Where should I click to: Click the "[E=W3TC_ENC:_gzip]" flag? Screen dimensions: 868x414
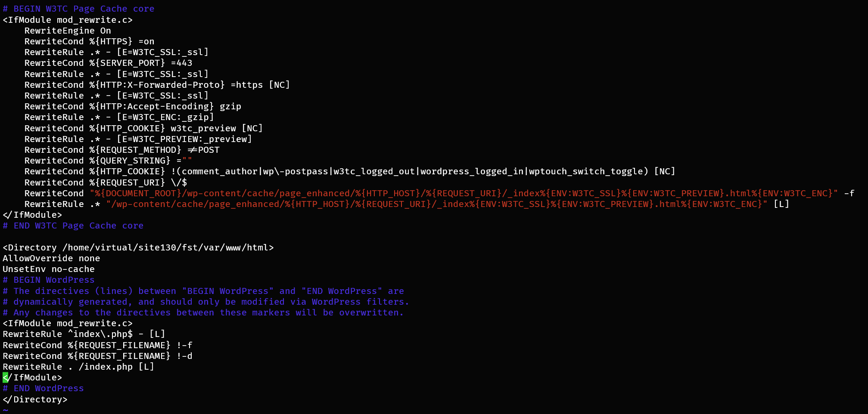165,117
